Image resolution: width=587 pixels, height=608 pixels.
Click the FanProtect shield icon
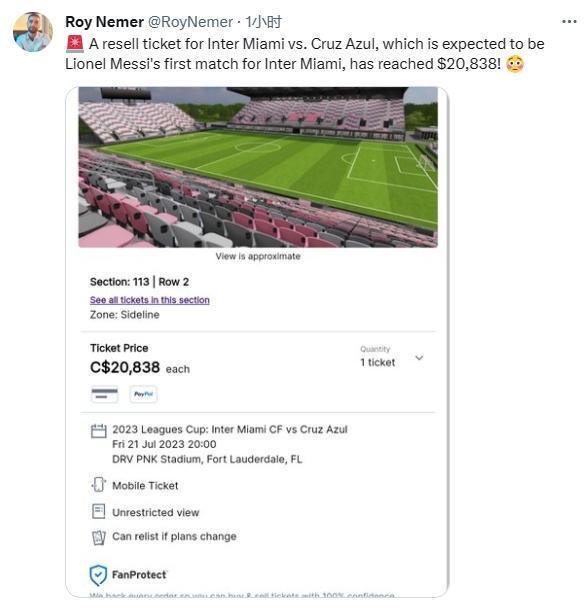point(98,575)
